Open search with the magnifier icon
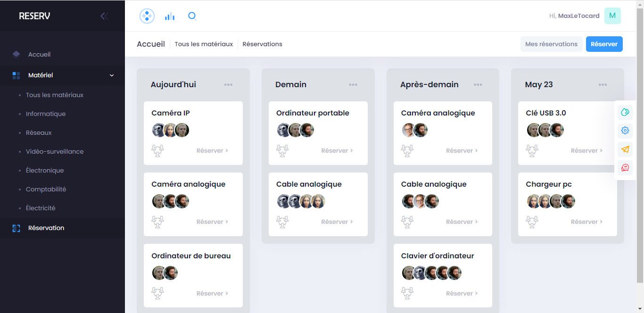The width and height of the screenshot is (644, 313). coord(192,16)
